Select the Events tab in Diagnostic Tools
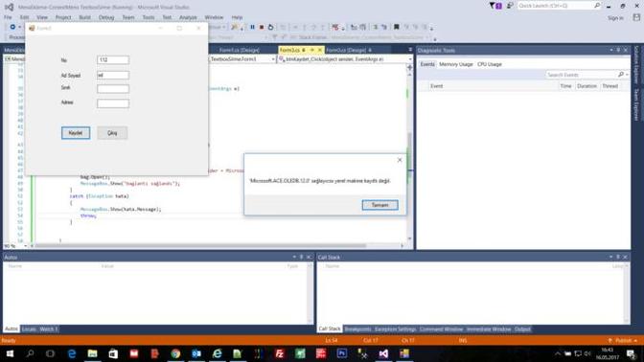The height and width of the screenshot is (362, 644). [x=427, y=64]
